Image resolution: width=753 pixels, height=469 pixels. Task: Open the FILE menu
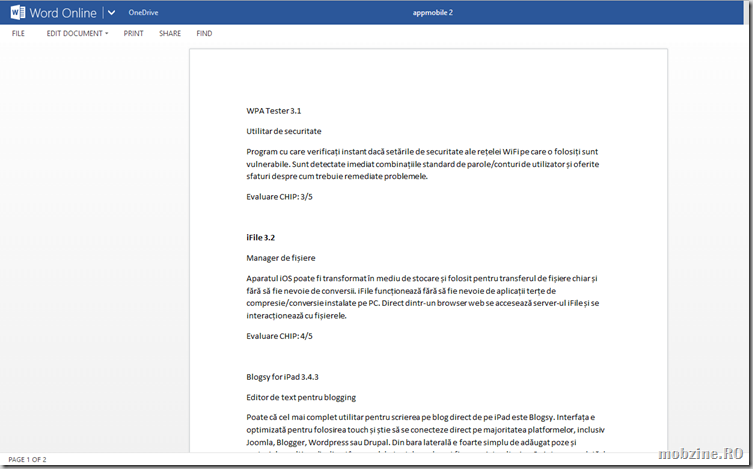pos(18,33)
